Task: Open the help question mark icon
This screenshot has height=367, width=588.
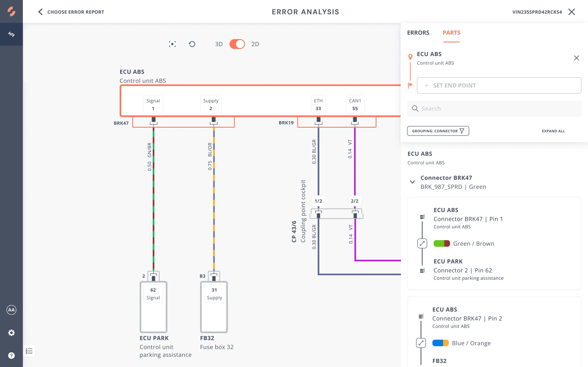Action: coord(11,355)
